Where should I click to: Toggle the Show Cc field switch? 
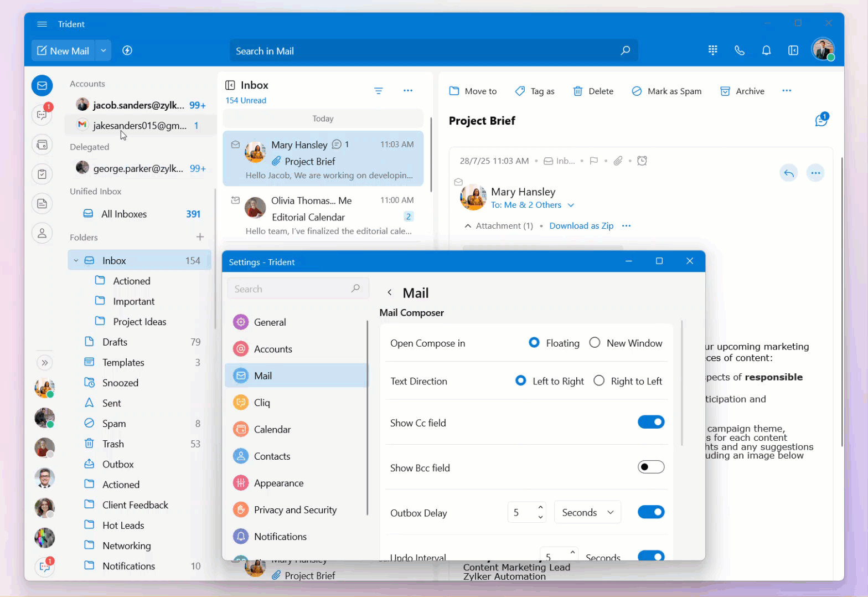coord(651,422)
